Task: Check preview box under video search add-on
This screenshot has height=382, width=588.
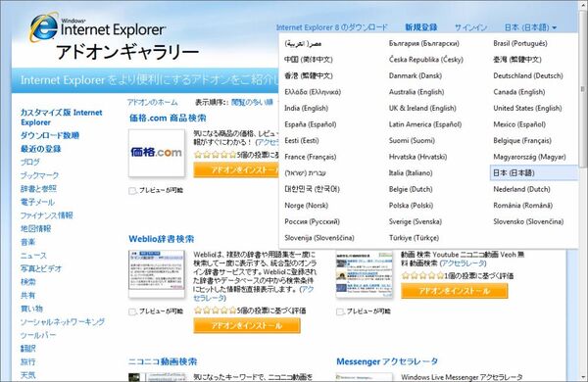Action: (340, 311)
